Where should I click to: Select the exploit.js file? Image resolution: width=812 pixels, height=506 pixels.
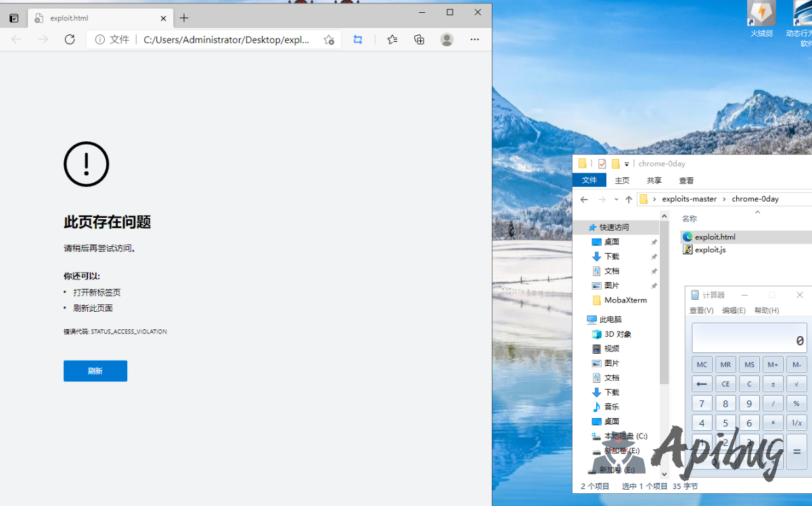click(710, 250)
